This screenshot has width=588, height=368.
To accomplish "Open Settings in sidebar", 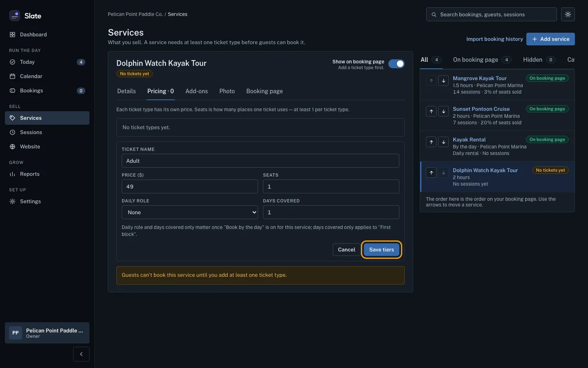I will (47, 202).
